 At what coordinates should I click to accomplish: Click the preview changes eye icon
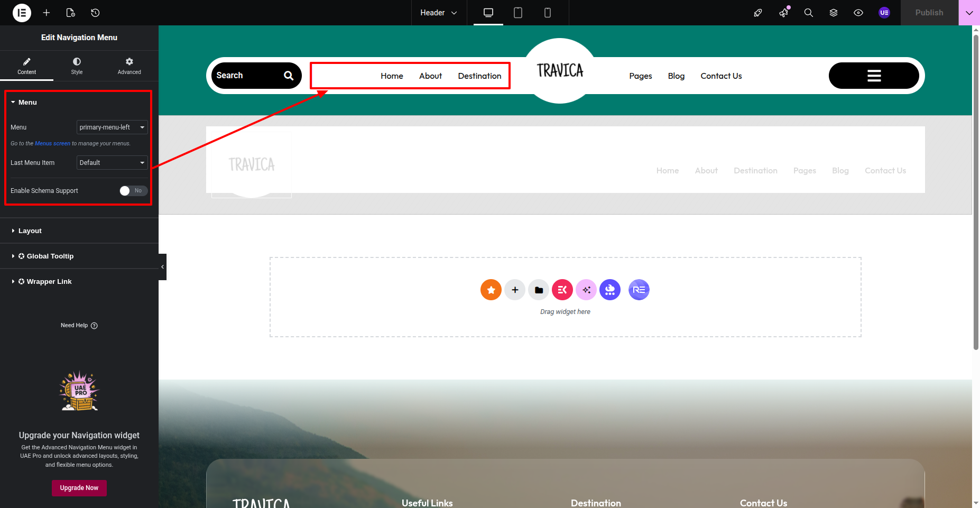[858, 13]
